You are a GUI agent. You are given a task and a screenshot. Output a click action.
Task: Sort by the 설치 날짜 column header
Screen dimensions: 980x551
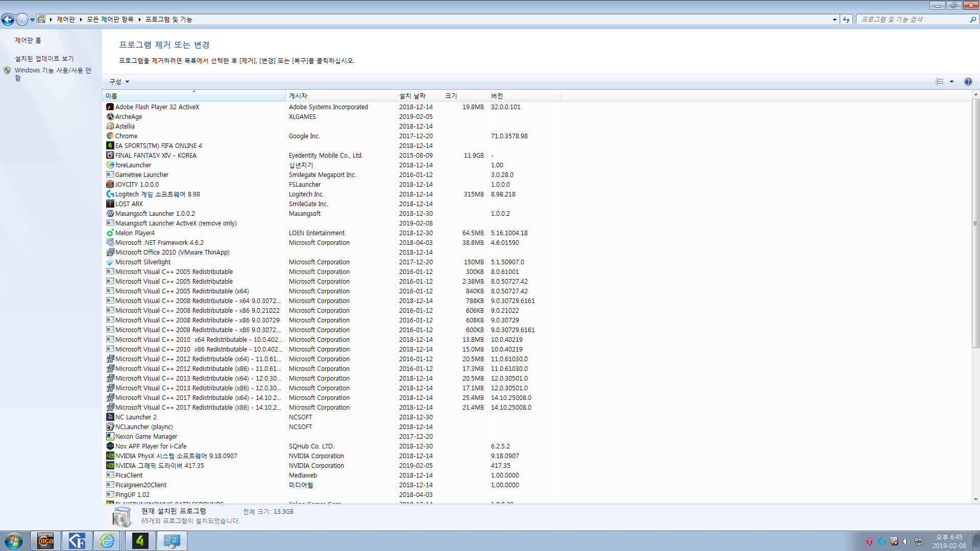click(419, 96)
